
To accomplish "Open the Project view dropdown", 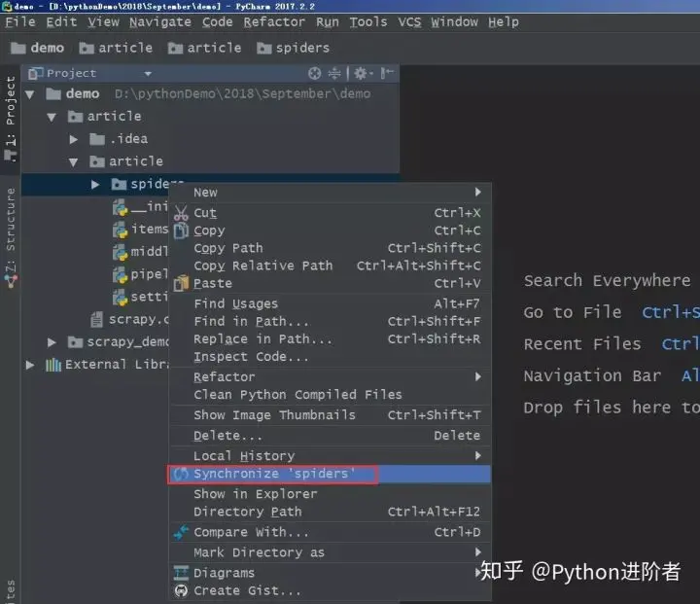I will point(148,74).
